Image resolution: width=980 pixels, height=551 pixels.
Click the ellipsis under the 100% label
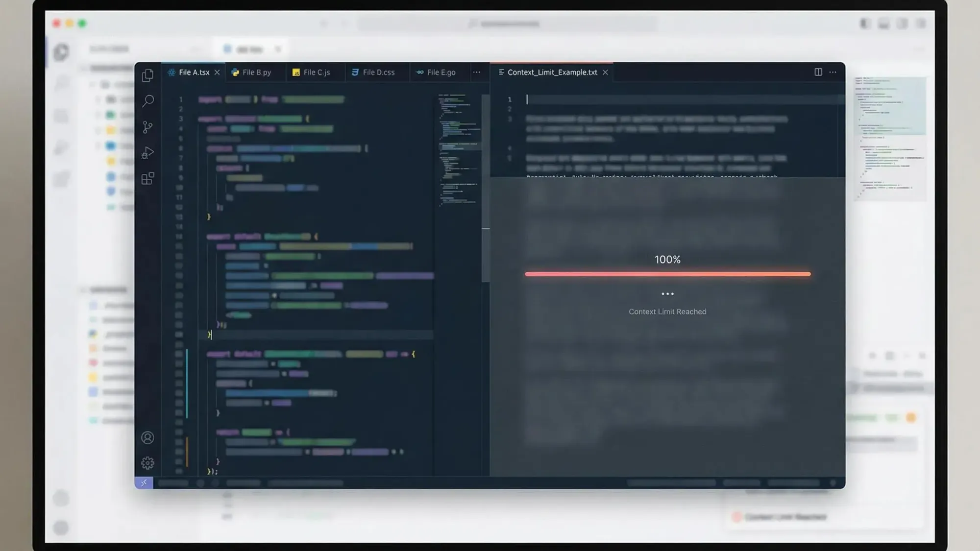tap(667, 294)
